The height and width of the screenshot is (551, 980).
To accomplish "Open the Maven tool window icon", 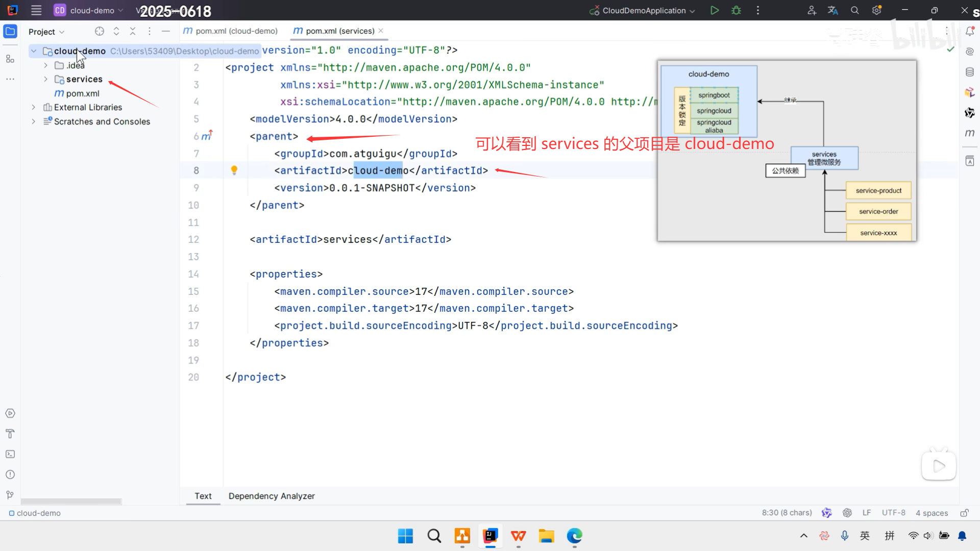I will 970,133.
